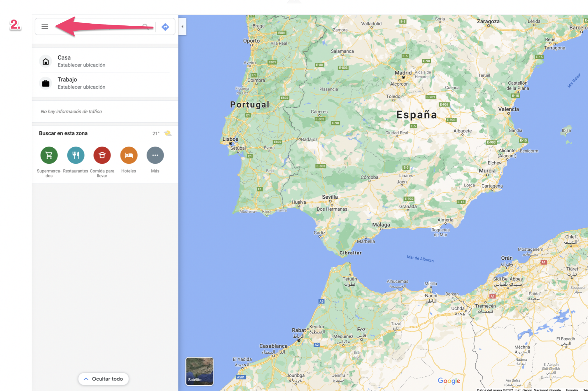The width and height of the screenshot is (588, 391).
Task: Click into the search input field
Action: pos(96,27)
